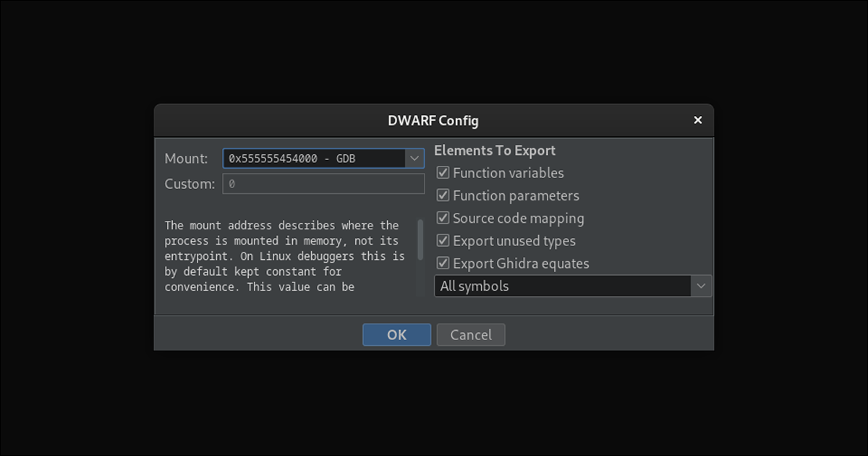This screenshot has width=868, height=456.
Task: Select the 0x555555454000 - GDB mount value
Action: 312,158
